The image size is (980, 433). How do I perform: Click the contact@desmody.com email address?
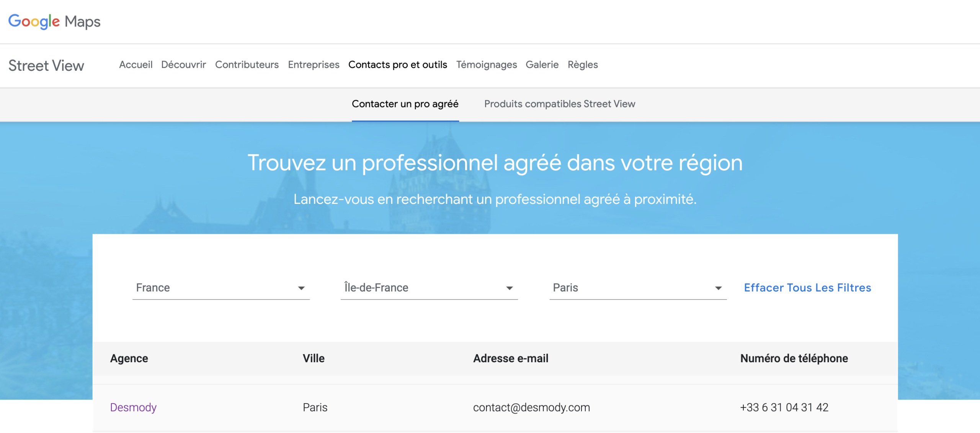pyautogui.click(x=531, y=407)
